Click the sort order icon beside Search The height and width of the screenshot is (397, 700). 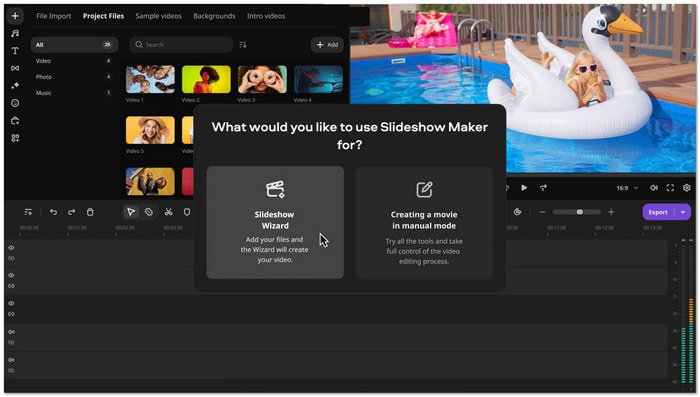click(x=243, y=45)
